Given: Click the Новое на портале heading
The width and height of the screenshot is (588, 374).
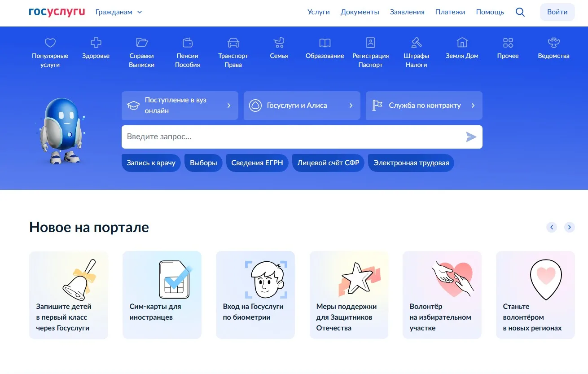Looking at the screenshot, I should [89, 227].
